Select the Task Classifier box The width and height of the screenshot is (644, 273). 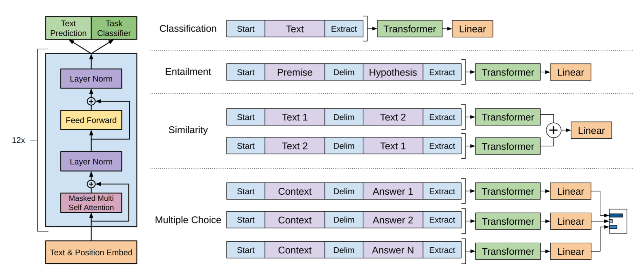114,28
